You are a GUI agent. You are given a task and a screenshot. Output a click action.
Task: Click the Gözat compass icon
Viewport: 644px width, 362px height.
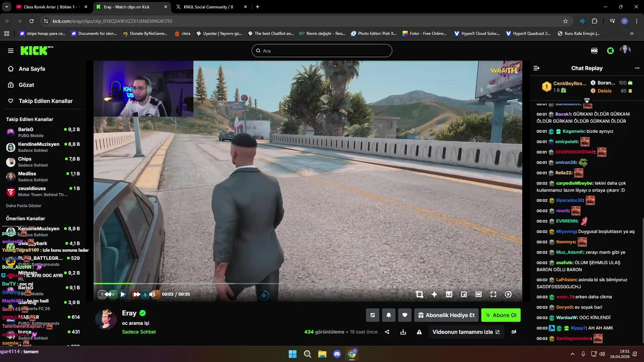pos(11,85)
